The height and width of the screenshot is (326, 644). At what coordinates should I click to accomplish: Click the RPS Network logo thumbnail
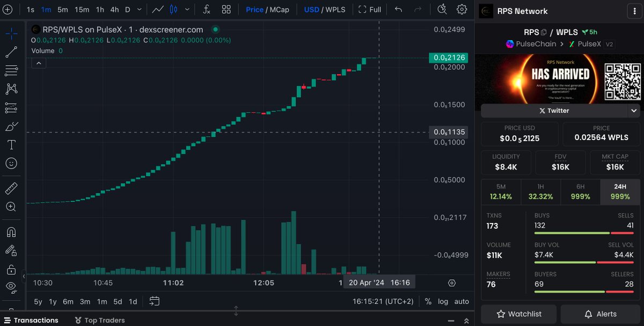coord(486,11)
